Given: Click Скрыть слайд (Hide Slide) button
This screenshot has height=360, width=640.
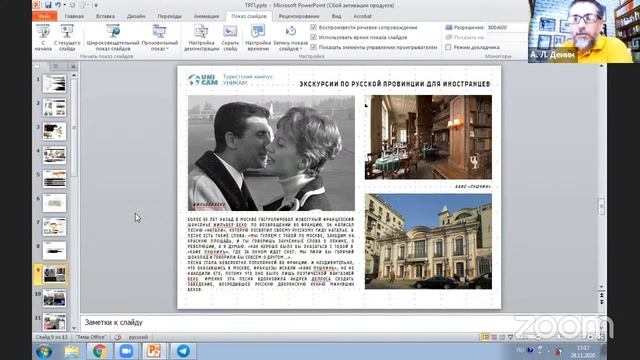Looking at the screenshot, I should click(230, 38).
